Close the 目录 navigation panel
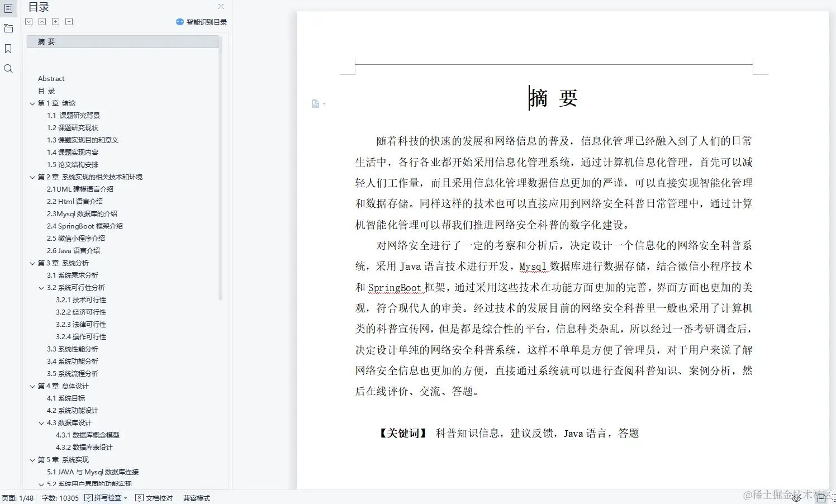Viewport: 836px width, 504px height. pyautogui.click(x=221, y=7)
